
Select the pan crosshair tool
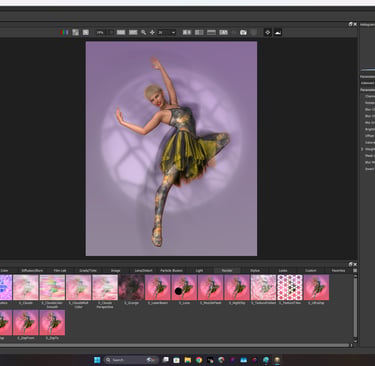pos(152,32)
